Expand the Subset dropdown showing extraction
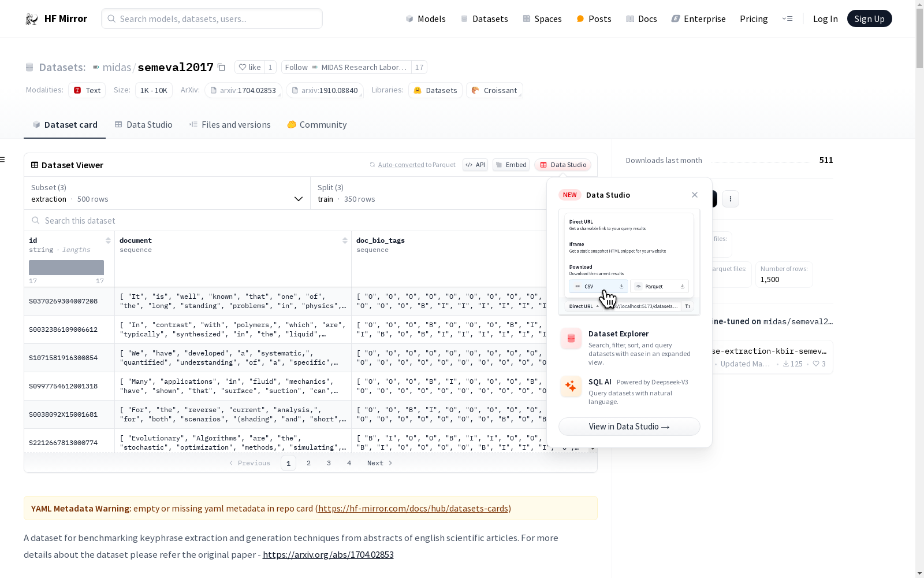This screenshot has height=578, width=924. click(167, 193)
